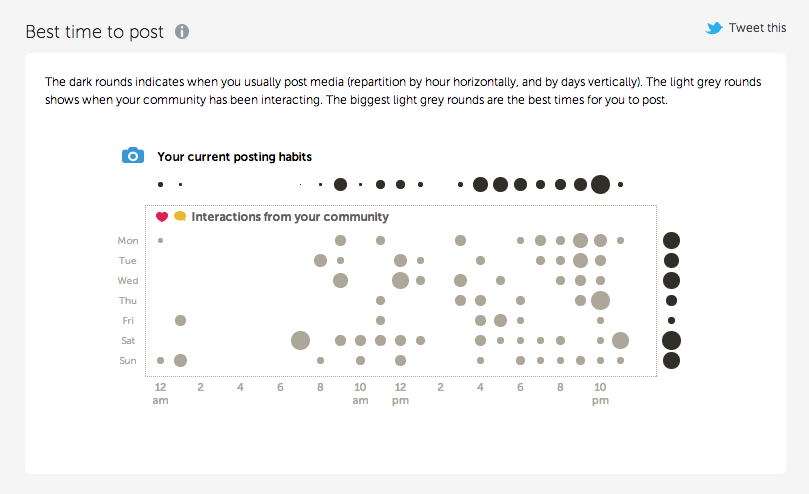Click the blue Twitter bird icon
809x494 pixels.
[x=714, y=28]
